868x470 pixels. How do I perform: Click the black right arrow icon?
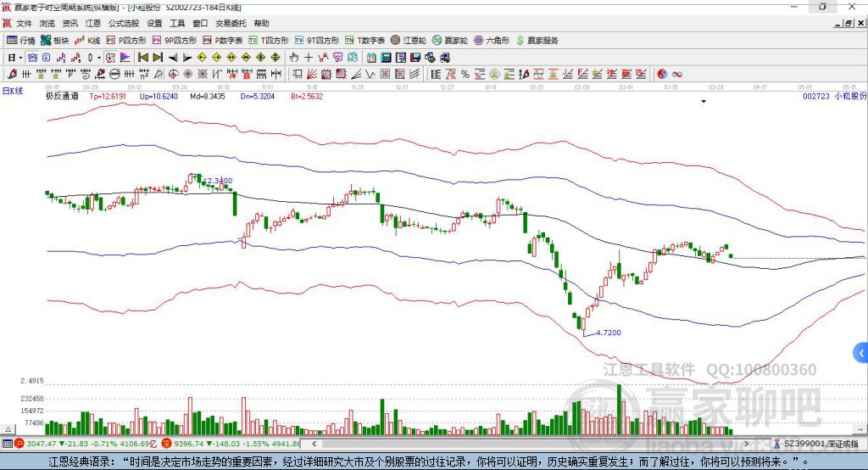[x=187, y=57]
